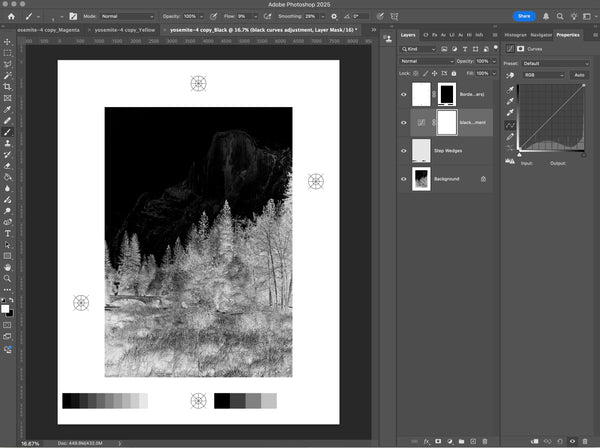Create a new group folder
600x448 pixels.
point(461,441)
